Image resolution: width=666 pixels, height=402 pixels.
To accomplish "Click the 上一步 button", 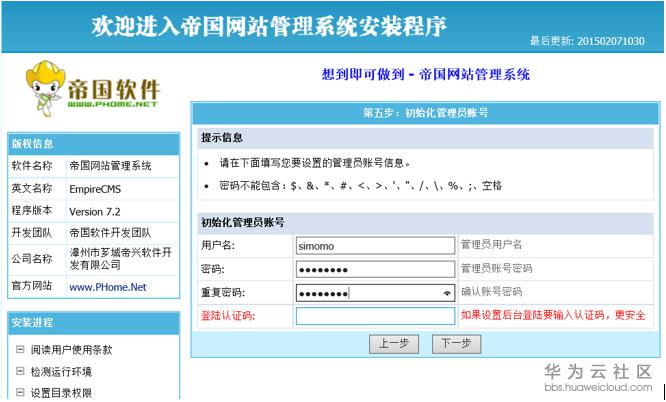I will (x=394, y=343).
